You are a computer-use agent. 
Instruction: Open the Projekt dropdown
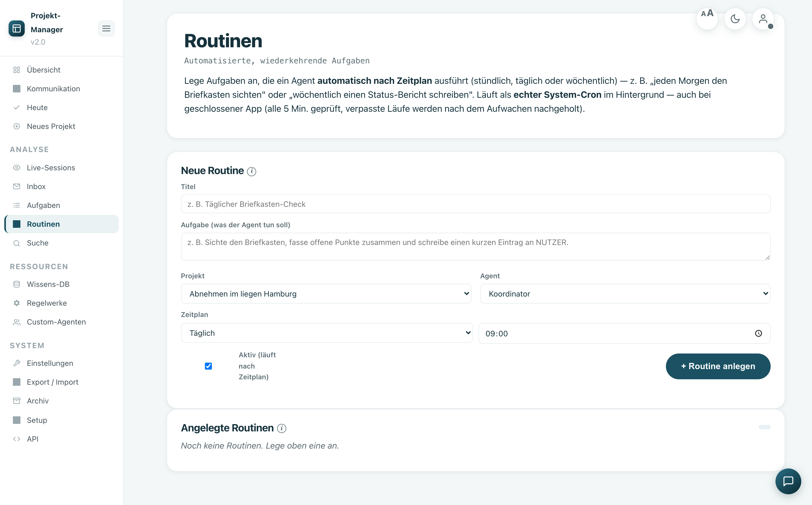(x=326, y=294)
